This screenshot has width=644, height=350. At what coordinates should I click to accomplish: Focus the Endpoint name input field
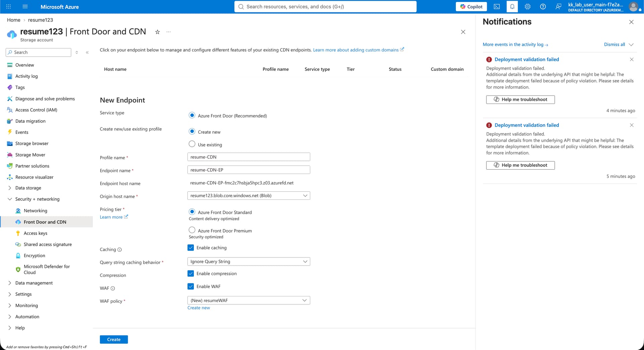(x=249, y=170)
